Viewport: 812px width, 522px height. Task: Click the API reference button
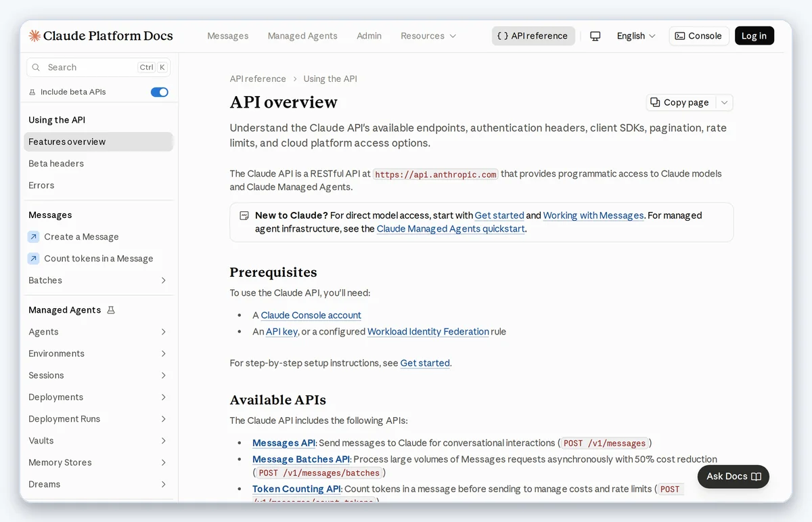(x=533, y=36)
